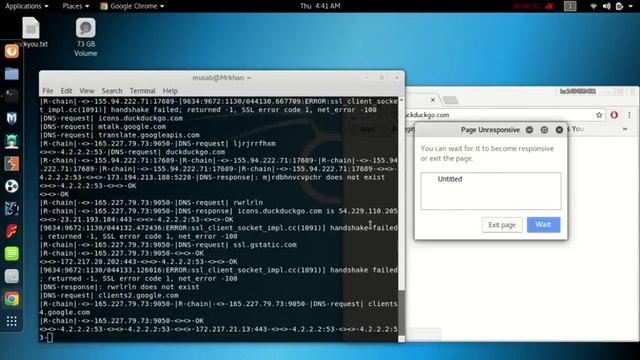The height and width of the screenshot is (360, 640).
Task: Open the 73 GB Volume desktop icon
Action: coord(86,37)
